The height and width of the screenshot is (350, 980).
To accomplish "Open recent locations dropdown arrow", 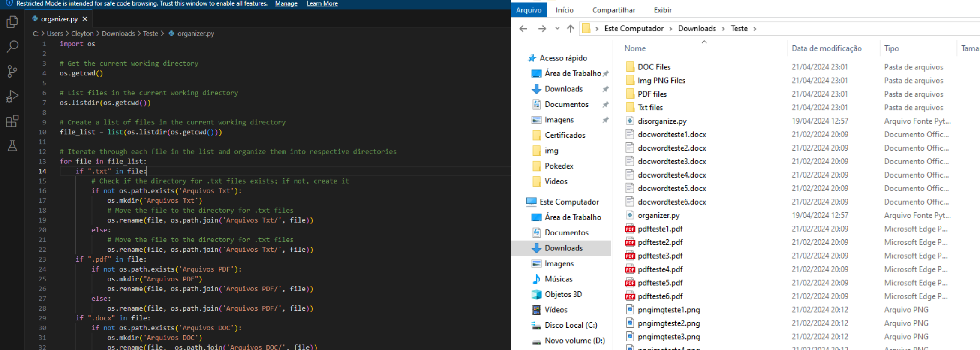I will [x=557, y=29].
